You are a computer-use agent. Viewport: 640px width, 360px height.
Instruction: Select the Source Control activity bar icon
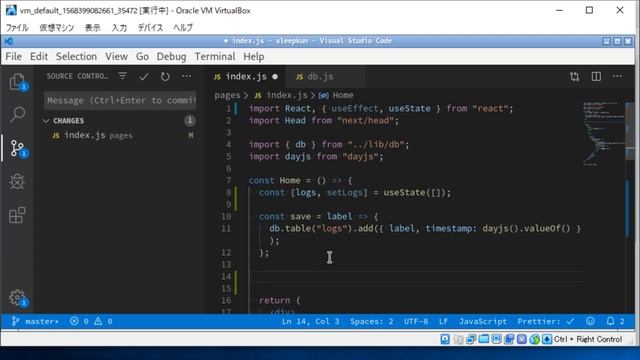18,148
